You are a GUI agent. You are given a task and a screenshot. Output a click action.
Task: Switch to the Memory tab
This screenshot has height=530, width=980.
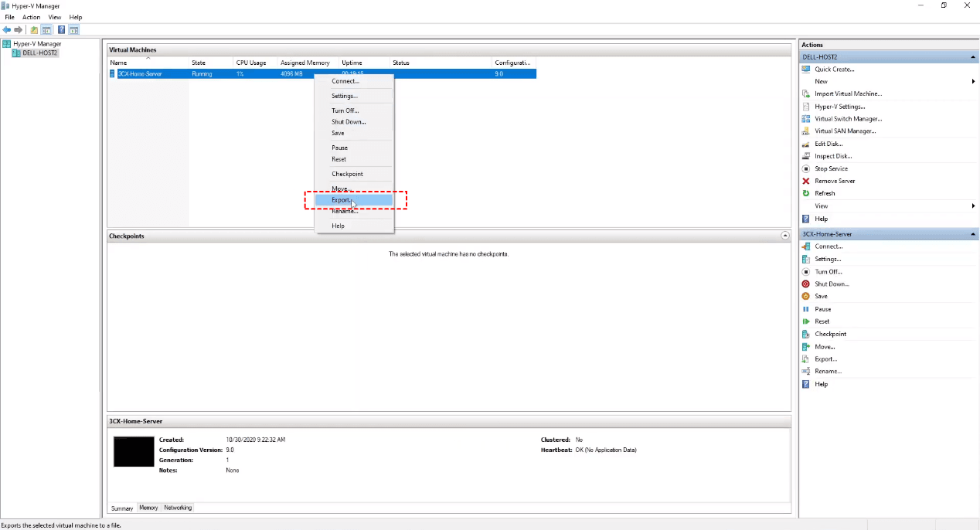click(x=148, y=508)
